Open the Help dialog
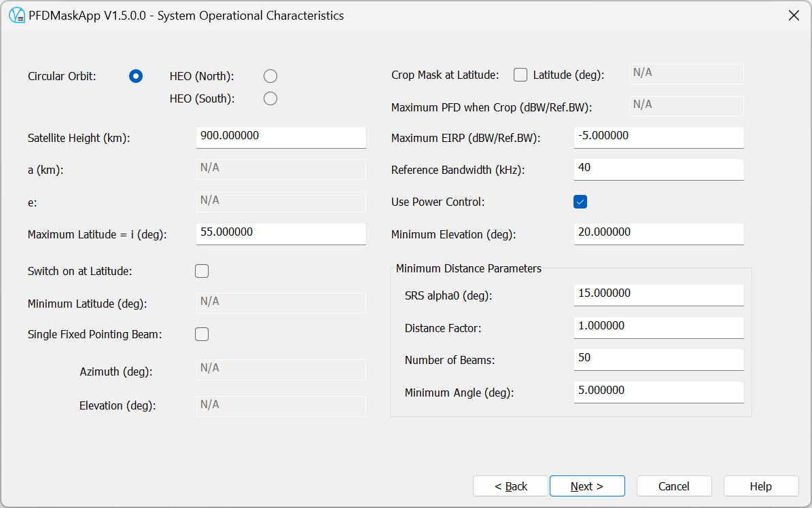 (x=760, y=486)
